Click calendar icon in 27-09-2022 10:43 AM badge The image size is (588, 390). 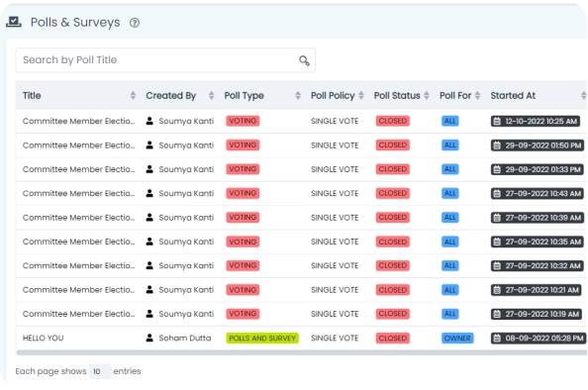point(497,193)
